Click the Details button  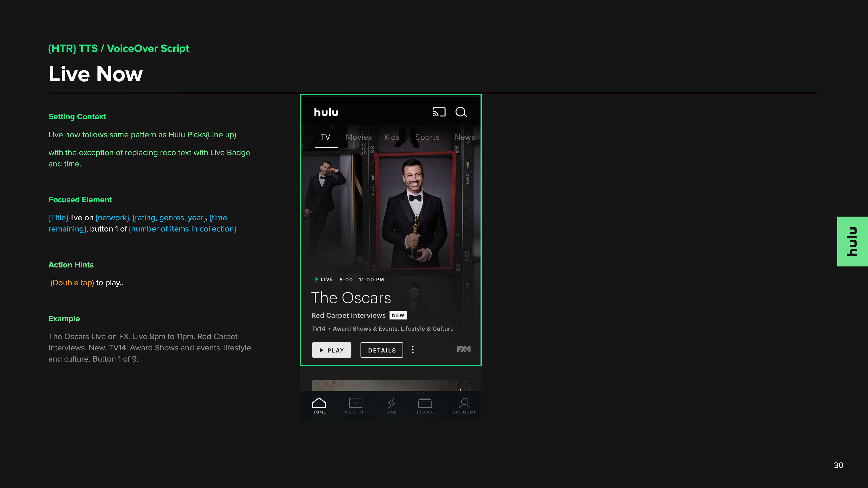pos(382,350)
